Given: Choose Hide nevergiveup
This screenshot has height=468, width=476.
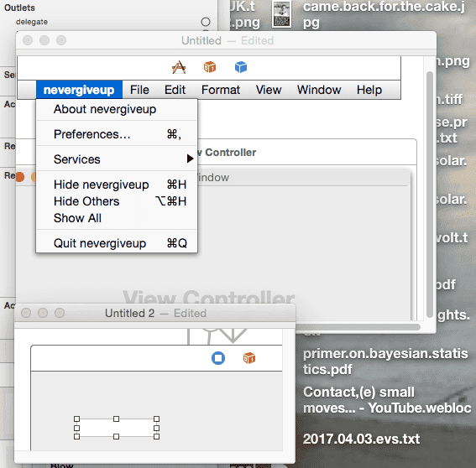Looking at the screenshot, I should (117, 185).
